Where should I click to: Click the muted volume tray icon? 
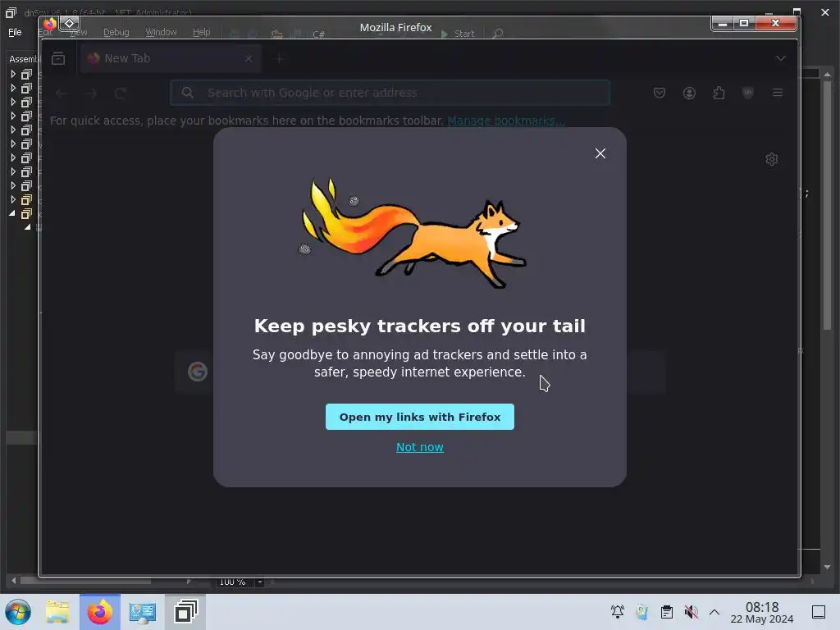[x=691, y=612]
